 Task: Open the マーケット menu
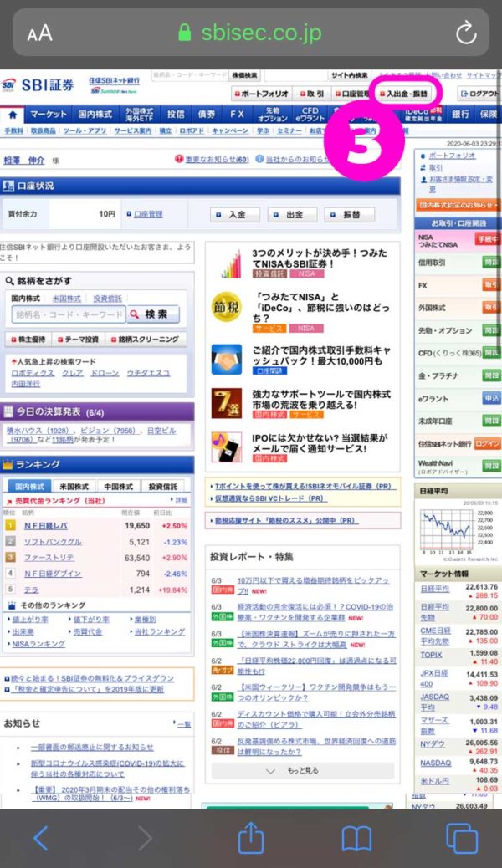pyautogui.click(x=49, y=115)
